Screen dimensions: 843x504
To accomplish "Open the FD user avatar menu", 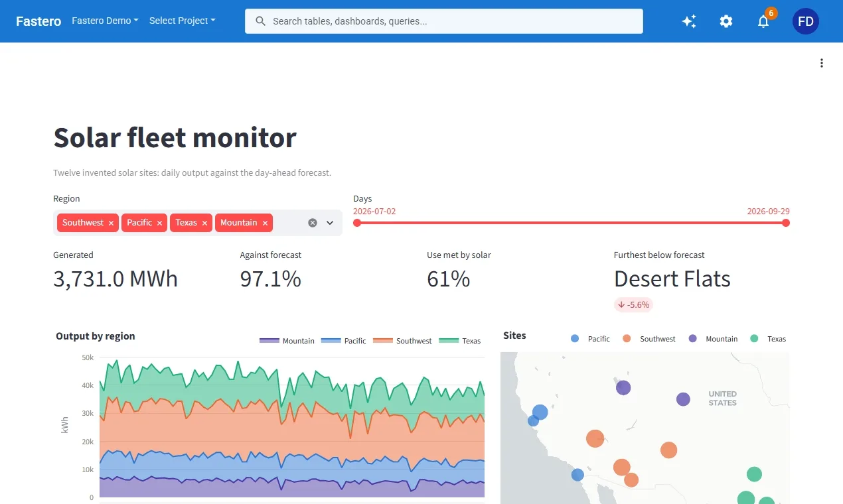I will click(806, 21).
